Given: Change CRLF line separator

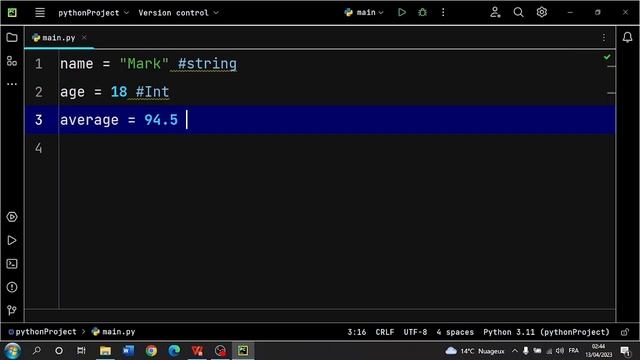Looking at the screenshot, I should [385, 332].
